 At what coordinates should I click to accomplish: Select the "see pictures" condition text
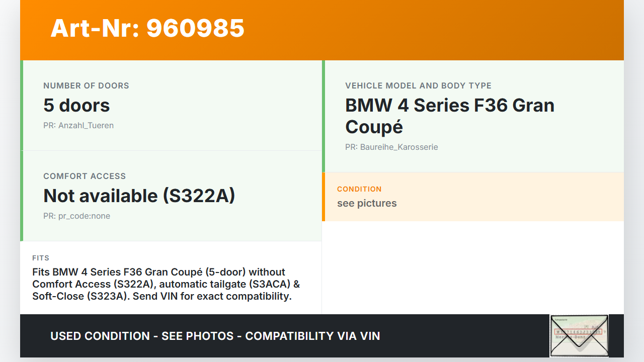pyautogui.click(x=367, y=204)
